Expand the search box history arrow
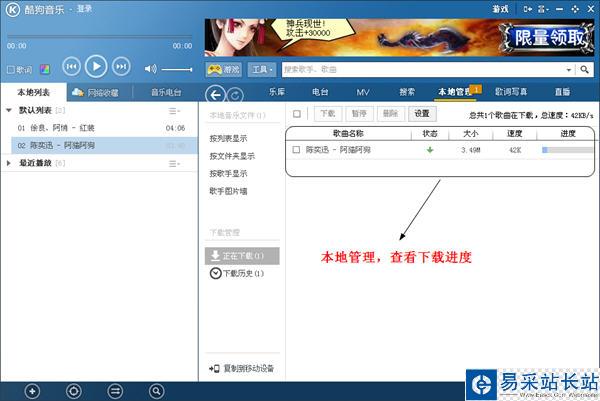 569,70
